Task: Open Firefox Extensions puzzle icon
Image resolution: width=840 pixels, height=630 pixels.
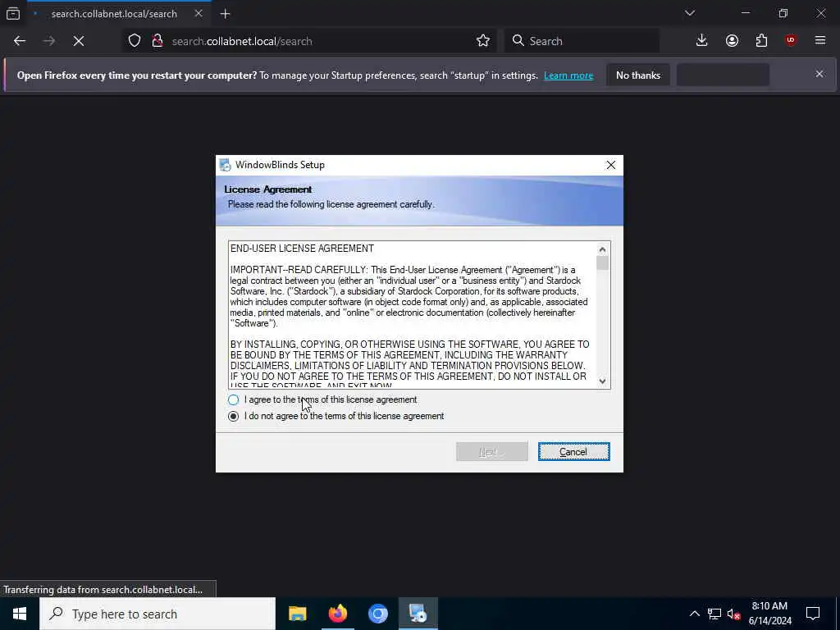Action: click(761, 41)
